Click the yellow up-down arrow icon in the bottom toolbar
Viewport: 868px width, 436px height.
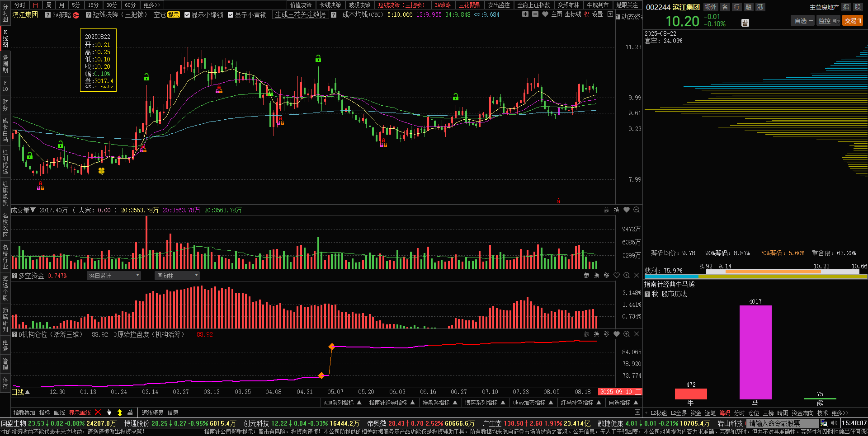(120, 413)
